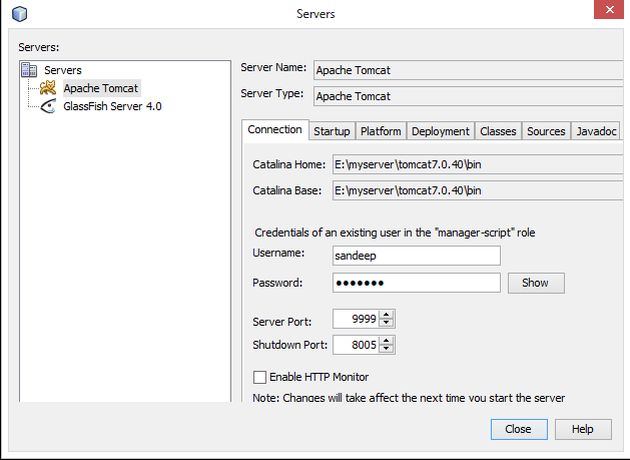This screenshot has height=460, width=630.
Task: Open the Sources tab
Action: (x=546, y=131)
